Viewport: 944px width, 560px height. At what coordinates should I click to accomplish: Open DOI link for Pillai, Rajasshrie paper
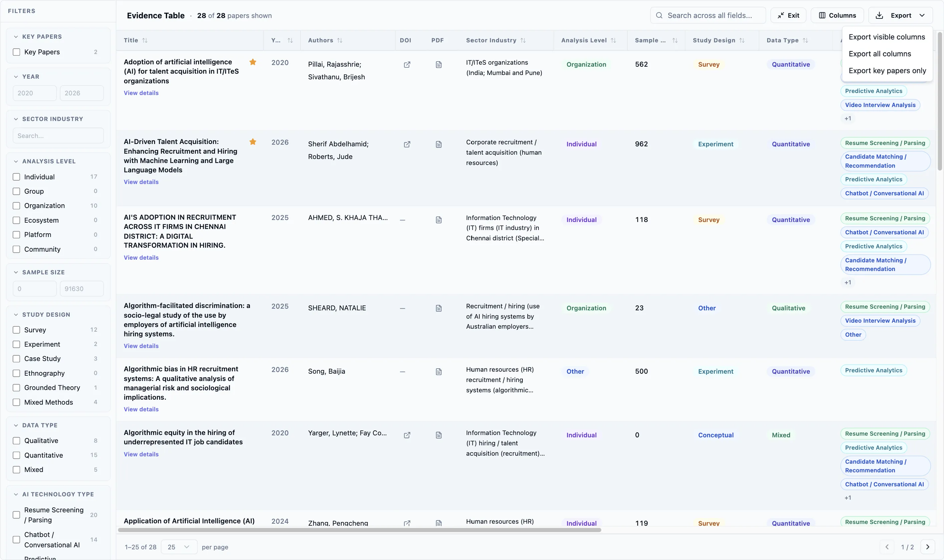(407, 65)
